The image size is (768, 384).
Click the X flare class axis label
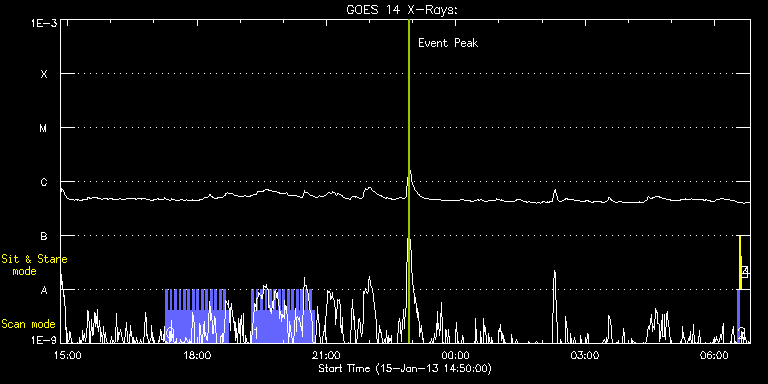[x=44, y=74]
